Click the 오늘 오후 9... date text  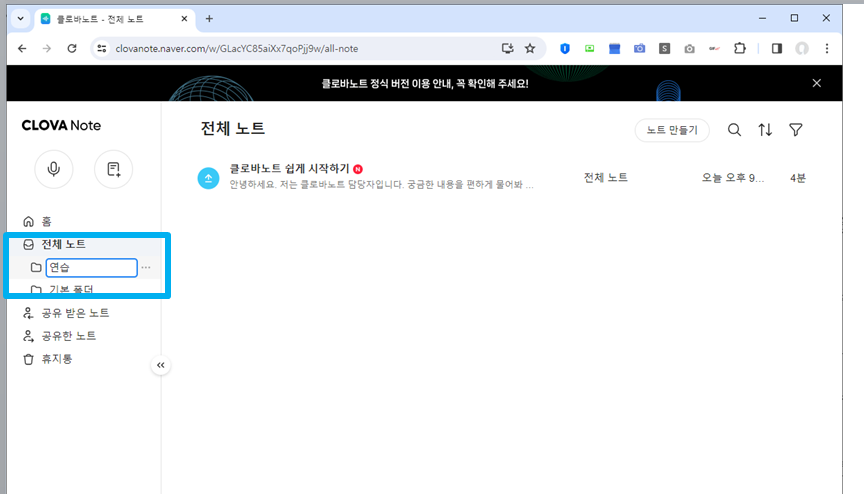pyautogui.click(x=732, y=178)
